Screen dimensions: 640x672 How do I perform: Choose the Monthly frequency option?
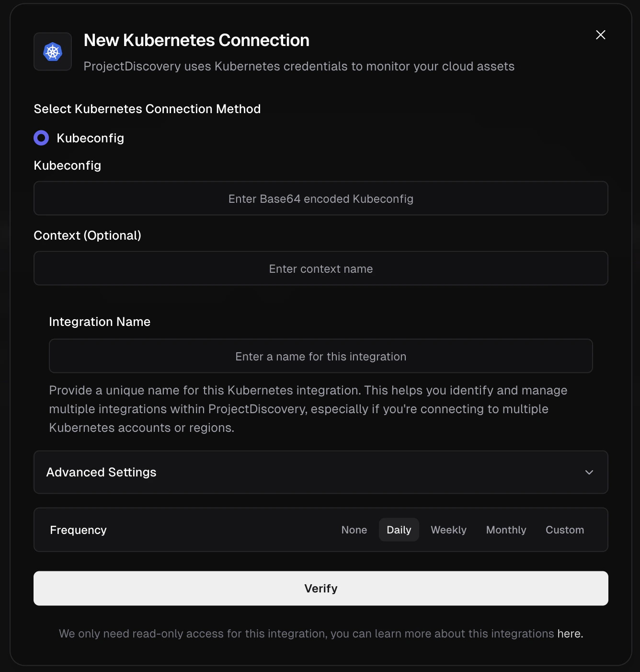click(x=506, y=530)
